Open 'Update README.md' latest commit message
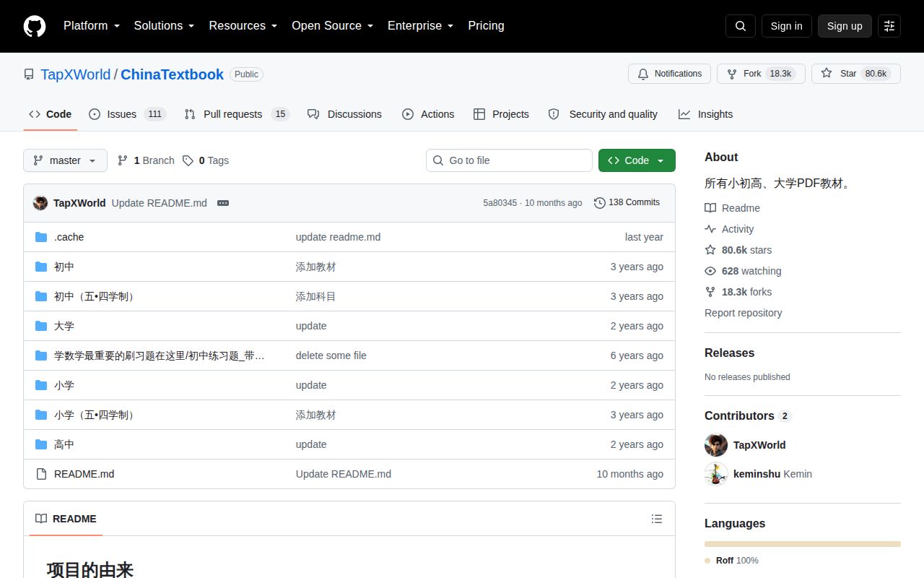The width and height of the screenshot is (924, 578). [x=159, y=203]
